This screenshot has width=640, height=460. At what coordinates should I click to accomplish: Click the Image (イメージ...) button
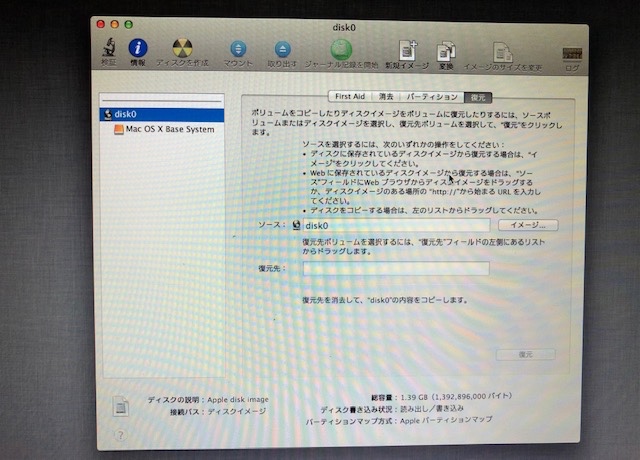pos(528,225)
